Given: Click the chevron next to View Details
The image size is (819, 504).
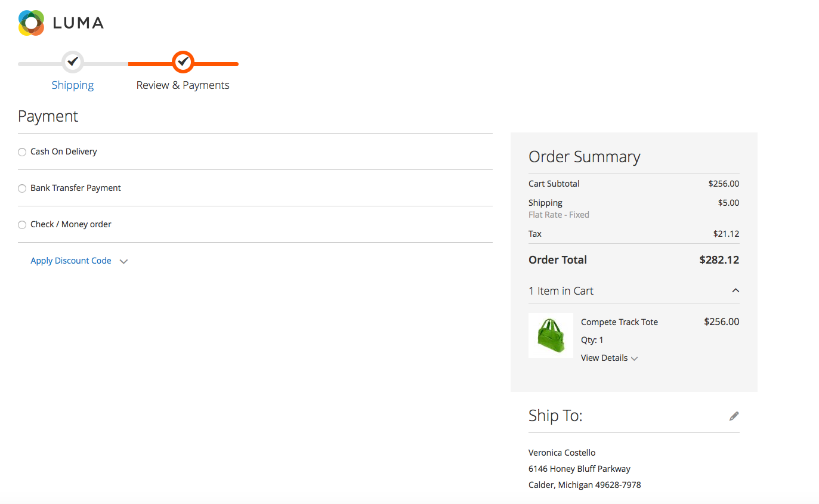Looking at the screenshot, I should point(635,358).
